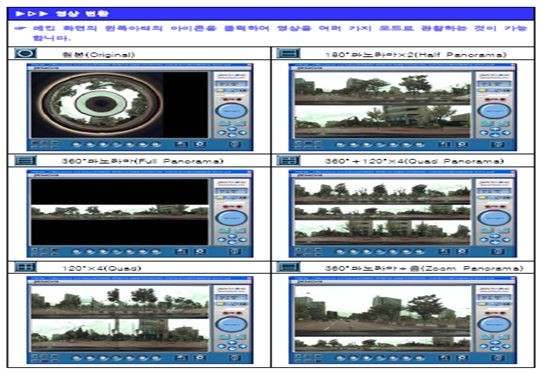Click the lower panorama strip in Zoom Panorama viewer
The height and width of the screenshot is (373, 543).
383,343
